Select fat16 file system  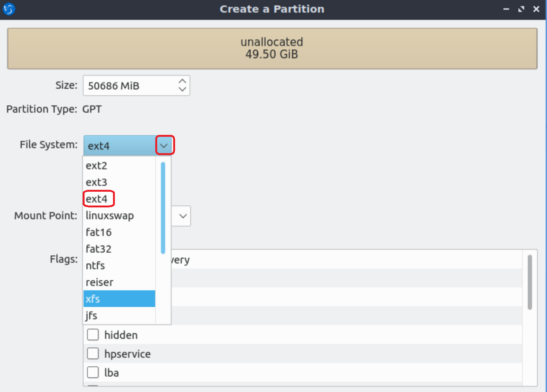pos(99,232)
